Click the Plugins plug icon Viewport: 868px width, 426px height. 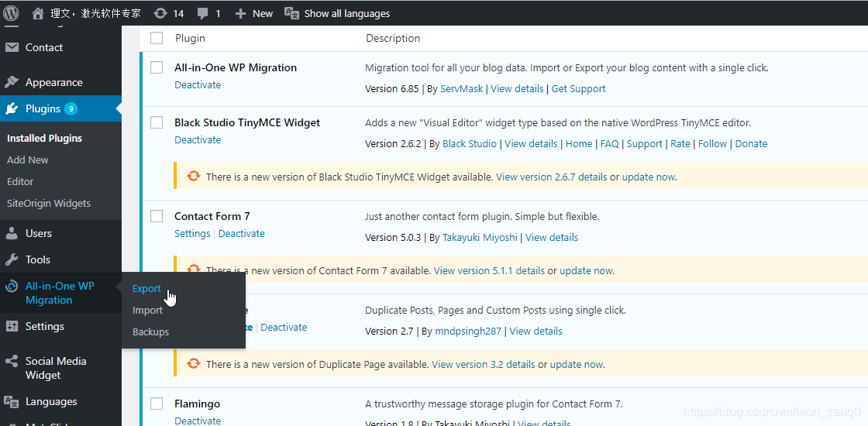pyautogui.click(x=12, y=109)
